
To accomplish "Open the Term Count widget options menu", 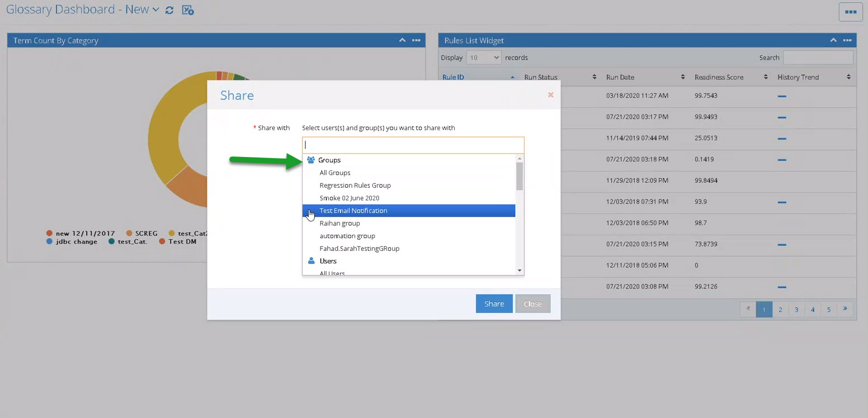I will coord(416,40).
